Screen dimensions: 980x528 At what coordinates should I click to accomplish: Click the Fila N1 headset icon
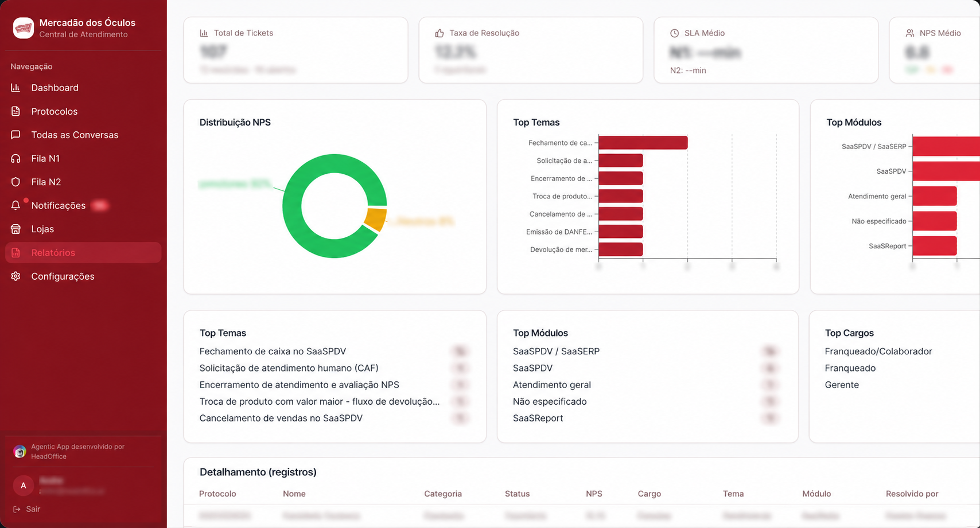(x=15, y=158)
